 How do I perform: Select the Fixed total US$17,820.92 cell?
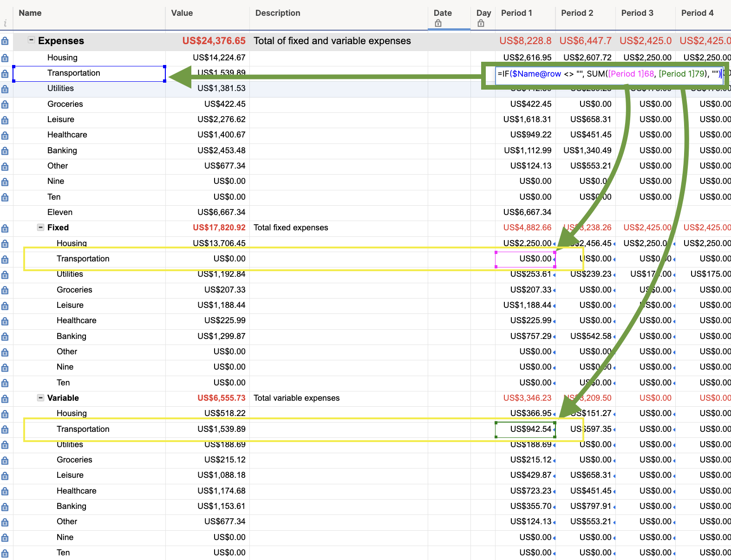pos(208,228)
